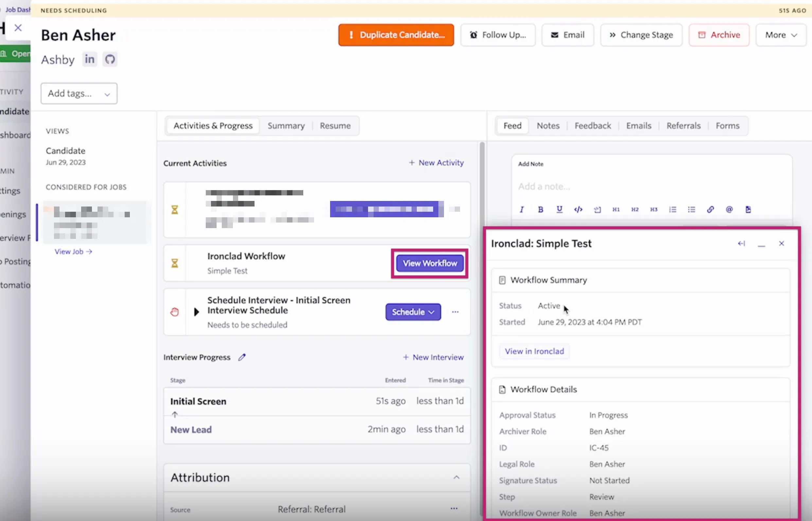812x521 pixels.
Task: Switch to Activities & Progress tab
Action: [x=213, y=126]
